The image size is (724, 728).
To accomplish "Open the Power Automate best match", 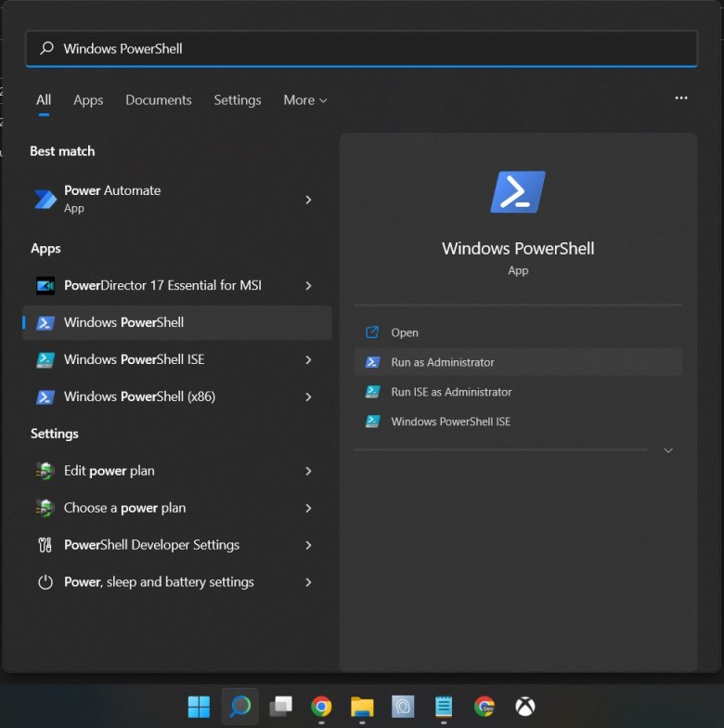I will click(177, 200).
